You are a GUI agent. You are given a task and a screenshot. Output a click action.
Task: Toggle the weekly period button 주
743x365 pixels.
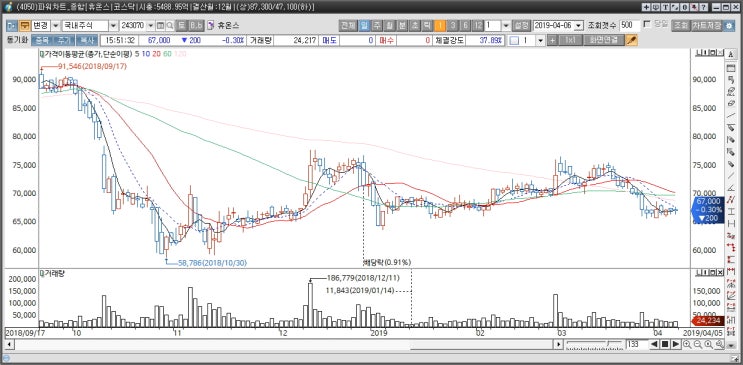[377, 26]
